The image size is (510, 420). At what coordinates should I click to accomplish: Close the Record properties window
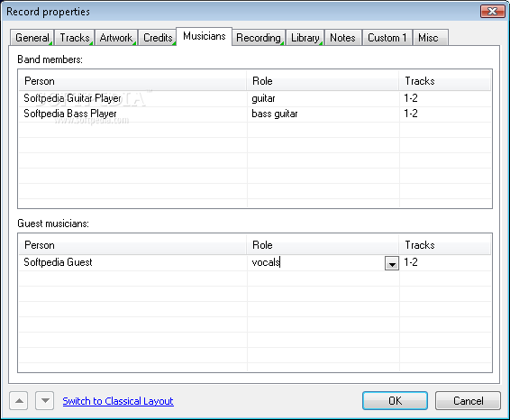(493, 12)
